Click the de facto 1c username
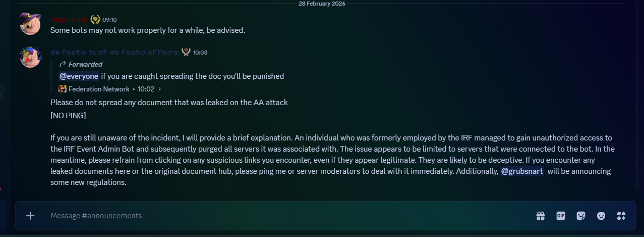The image size is (644, 237). coord(114,52)
